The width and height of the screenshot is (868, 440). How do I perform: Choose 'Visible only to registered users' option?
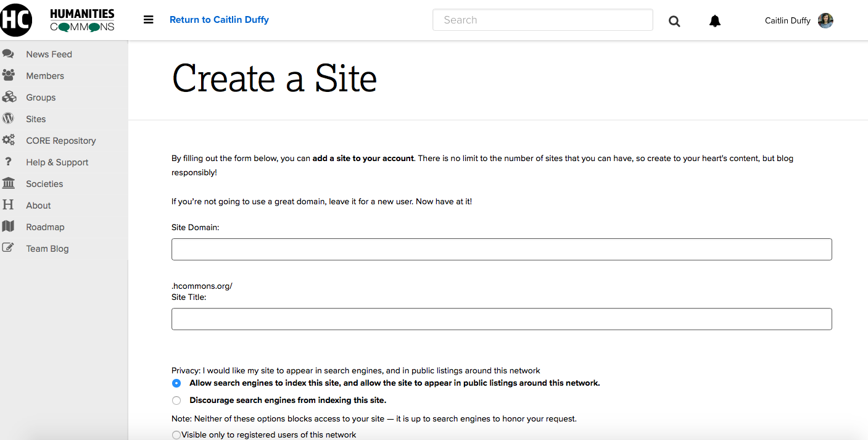(176, 435)
